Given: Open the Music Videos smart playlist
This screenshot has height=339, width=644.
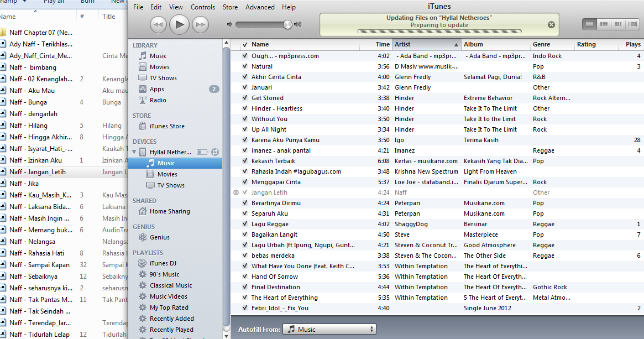Looking at the screenshot, I should [x=169, y=296].
